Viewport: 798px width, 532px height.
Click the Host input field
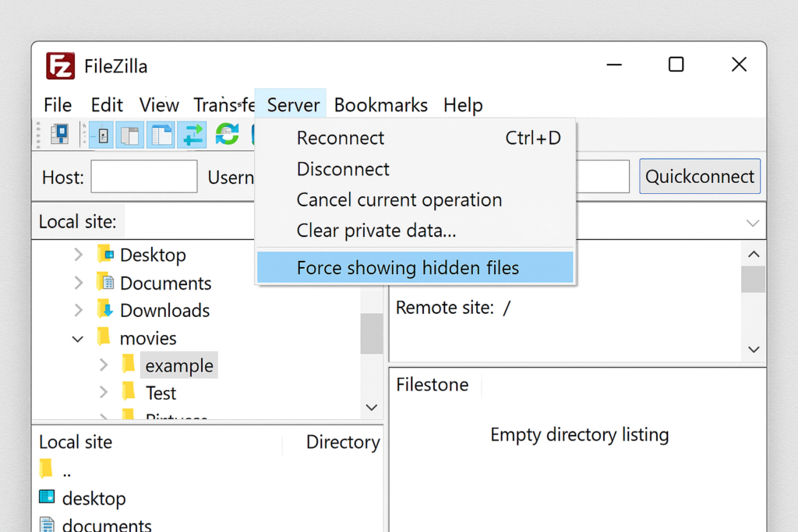144,177
